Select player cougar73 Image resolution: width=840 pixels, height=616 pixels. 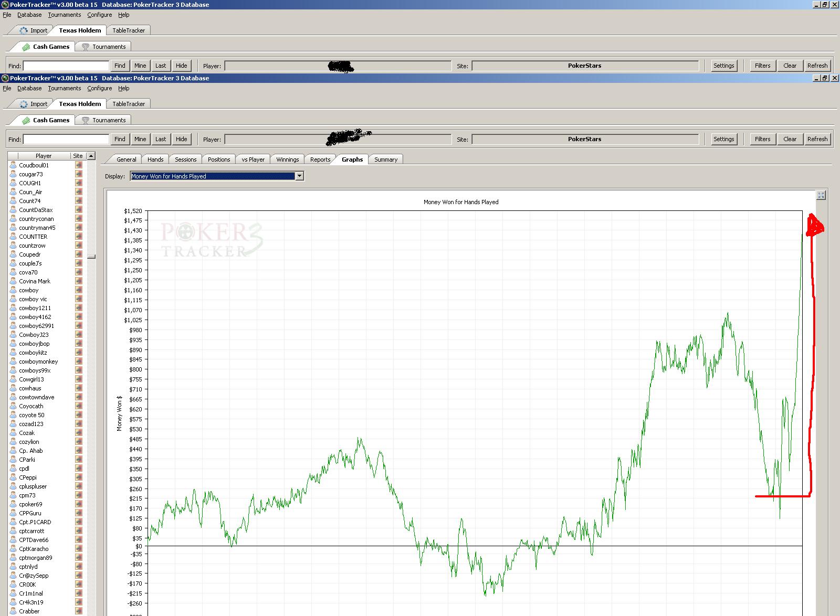point(31,174)
